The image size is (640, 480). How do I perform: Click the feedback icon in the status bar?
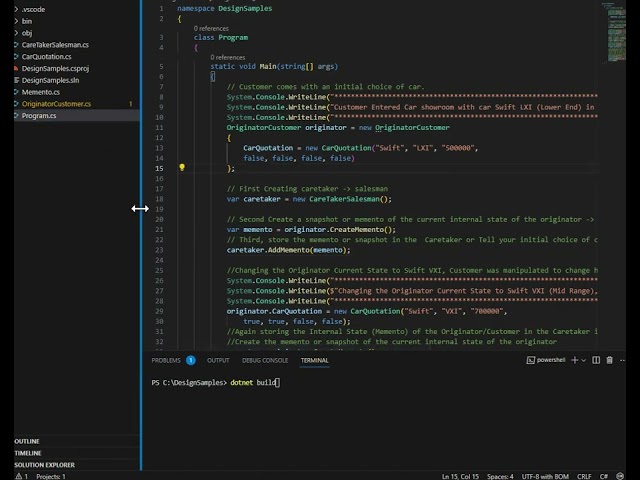(620, 476)
